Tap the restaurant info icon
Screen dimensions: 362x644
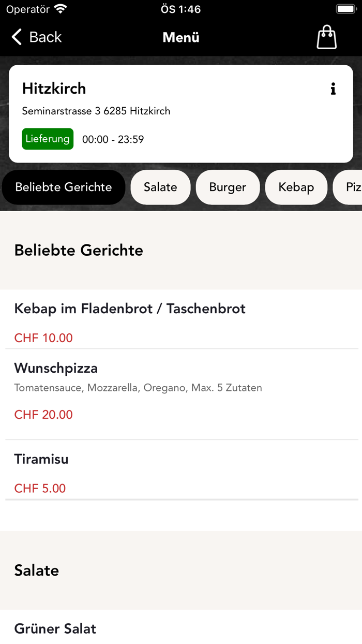pyautogui.click(x=333, y=89)
